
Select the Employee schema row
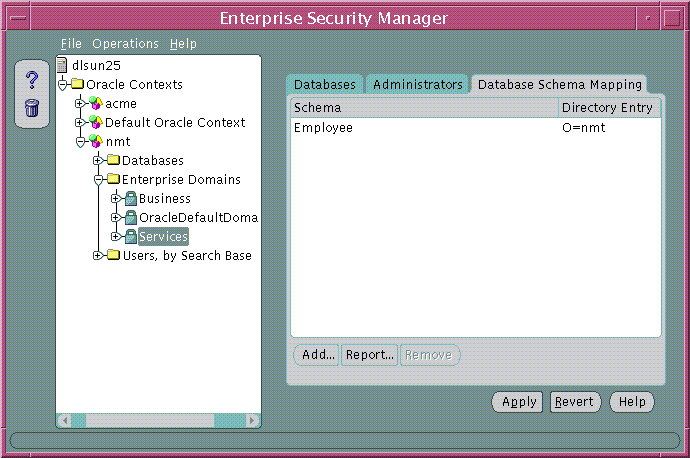click(476, 128)
